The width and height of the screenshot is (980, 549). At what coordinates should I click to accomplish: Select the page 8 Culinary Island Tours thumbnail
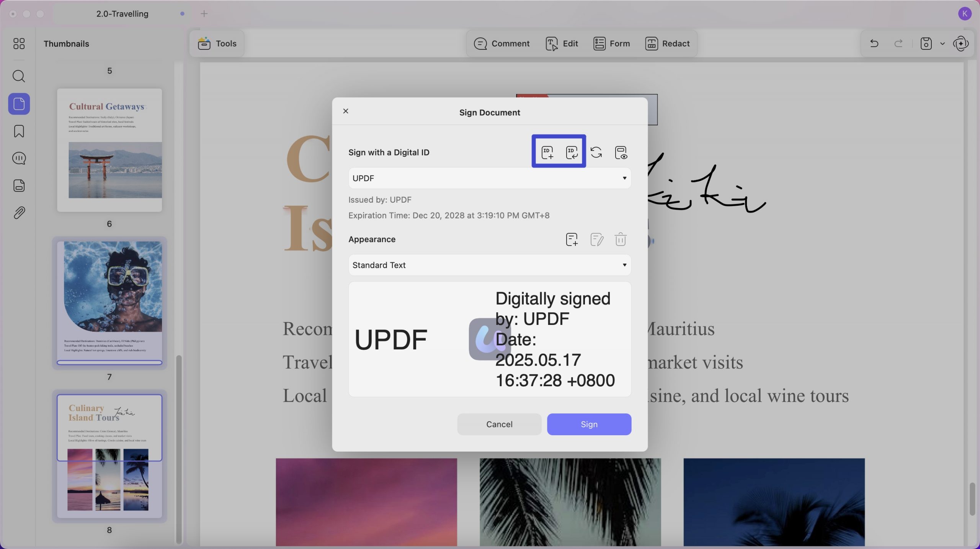tap(109, 456)
